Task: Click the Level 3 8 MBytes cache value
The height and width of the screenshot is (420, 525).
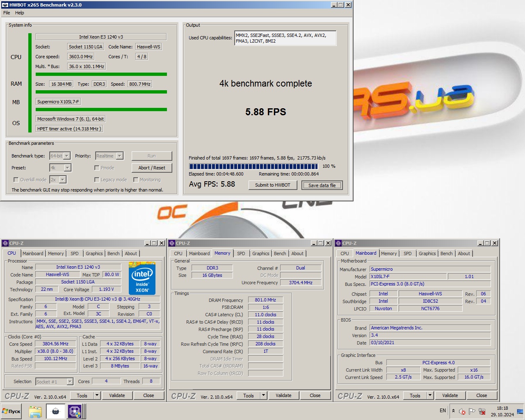Action: pyautogui.click(x=120, y=366)
